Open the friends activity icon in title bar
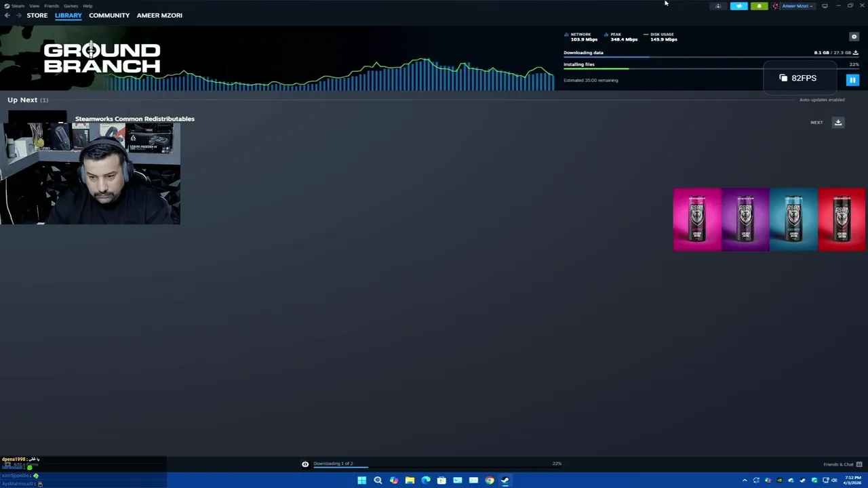The image size is (868, 488). (x=718, y=6)
